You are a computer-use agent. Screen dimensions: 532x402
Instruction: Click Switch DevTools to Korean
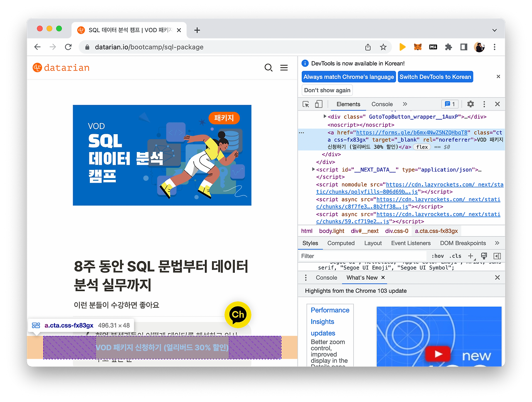436,77
